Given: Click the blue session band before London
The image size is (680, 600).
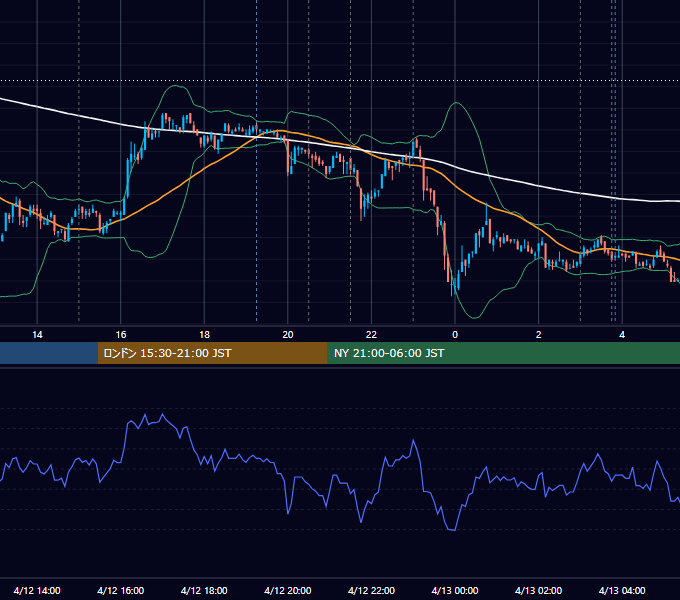Looking at the screenshot, I should (49, 353).
